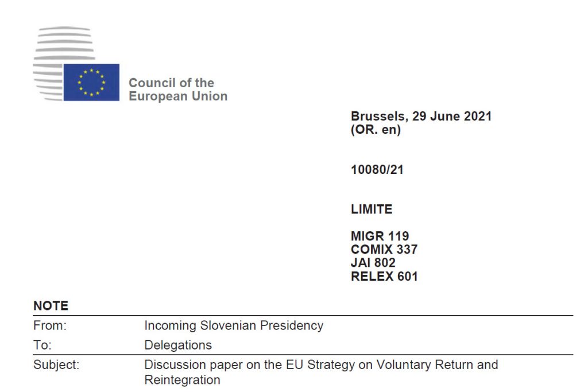This screenshot has width=588, height=392.
Task: Click the NOTE heading
Action: pos(51,306)
